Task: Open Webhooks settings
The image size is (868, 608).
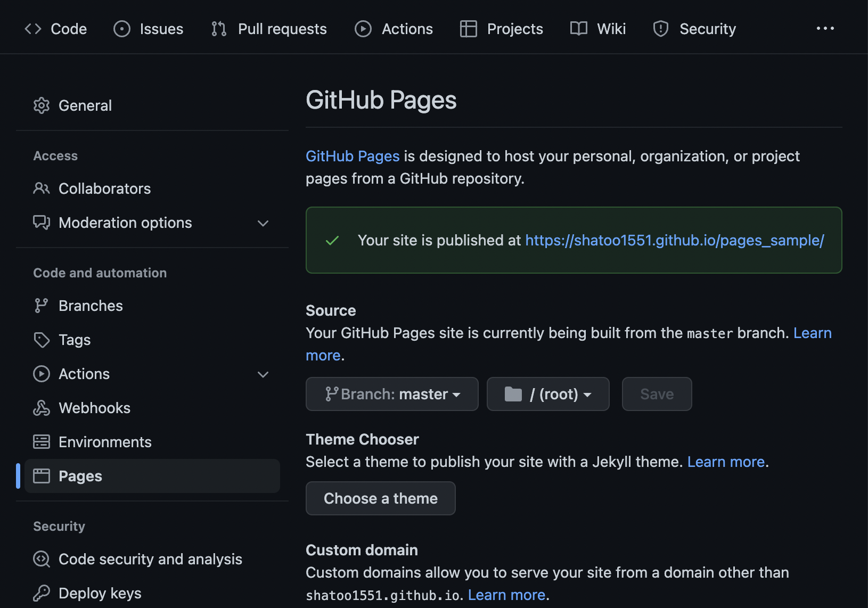Action: point(152,408)
